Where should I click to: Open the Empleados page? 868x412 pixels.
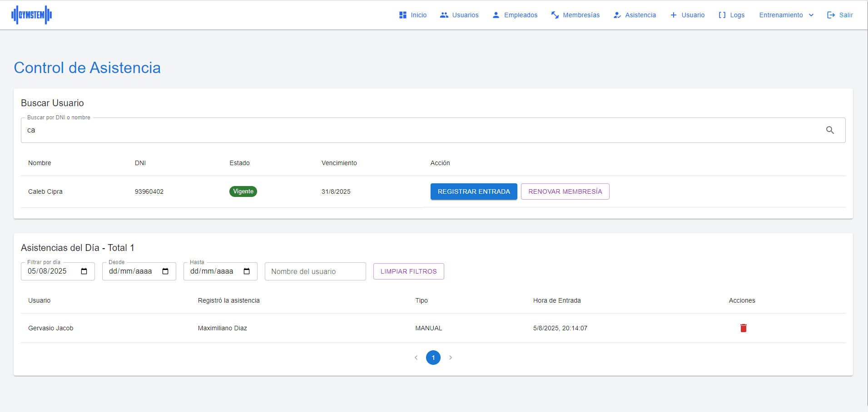click(515, 15)
